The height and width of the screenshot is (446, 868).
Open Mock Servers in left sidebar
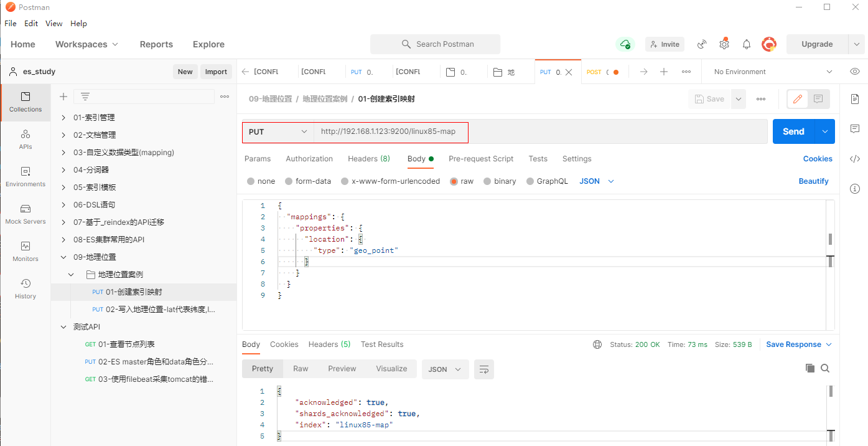pyautogui.click(x=26, y=214)
